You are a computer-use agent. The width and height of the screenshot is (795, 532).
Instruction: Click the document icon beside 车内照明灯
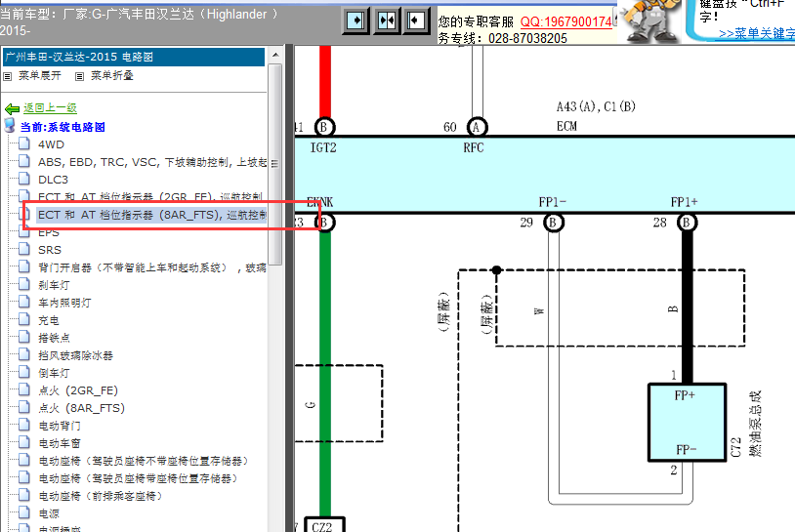[23, 302]
